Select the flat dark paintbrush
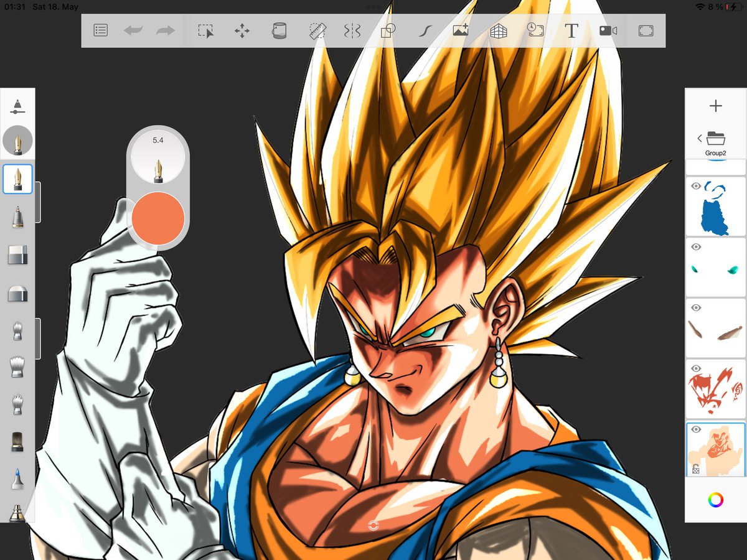 (18, 441)
